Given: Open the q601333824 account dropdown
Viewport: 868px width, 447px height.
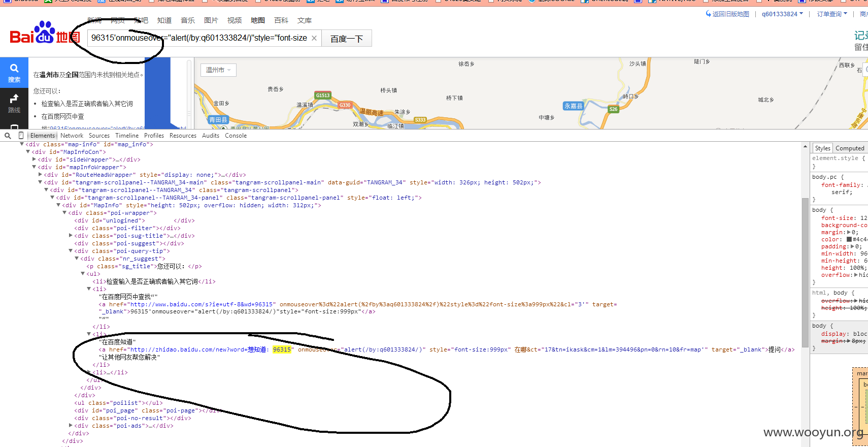Looking at the screenshot, I should [x=782, y=14].
